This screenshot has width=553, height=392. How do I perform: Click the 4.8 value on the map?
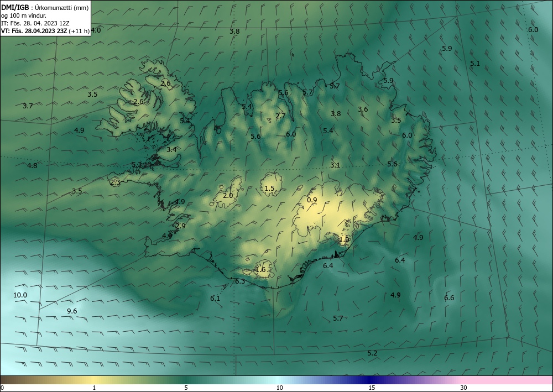(x=32, y=165)
